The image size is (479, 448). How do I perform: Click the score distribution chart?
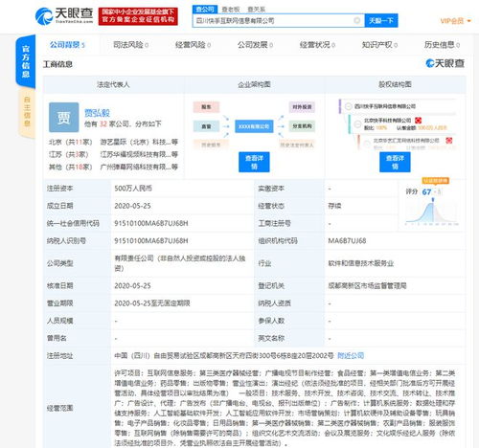point(432,213)
